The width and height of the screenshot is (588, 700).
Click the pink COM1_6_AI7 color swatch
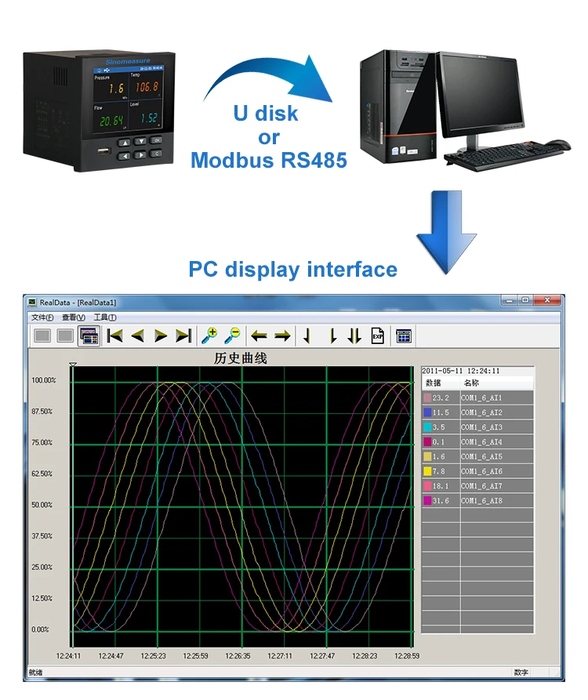tap(427, 486)
